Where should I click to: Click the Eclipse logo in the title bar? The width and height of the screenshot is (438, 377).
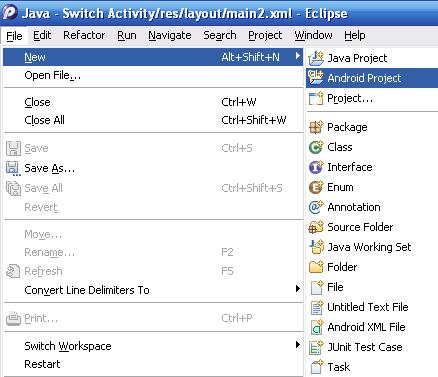click(10, 13)
